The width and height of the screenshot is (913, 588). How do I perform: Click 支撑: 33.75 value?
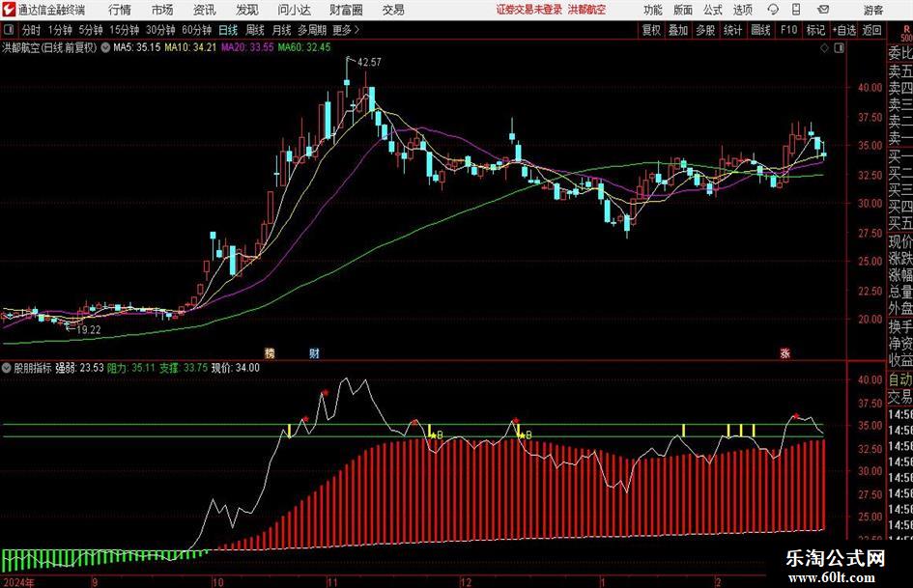pyautogui.click(x=184, y=368)
